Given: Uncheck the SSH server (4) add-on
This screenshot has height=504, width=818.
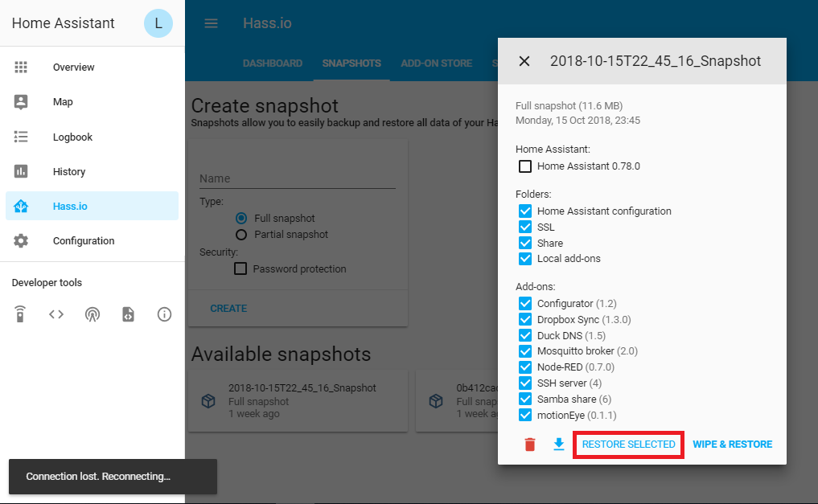Looking at the screenshot, I should click(x=525, y=383).
